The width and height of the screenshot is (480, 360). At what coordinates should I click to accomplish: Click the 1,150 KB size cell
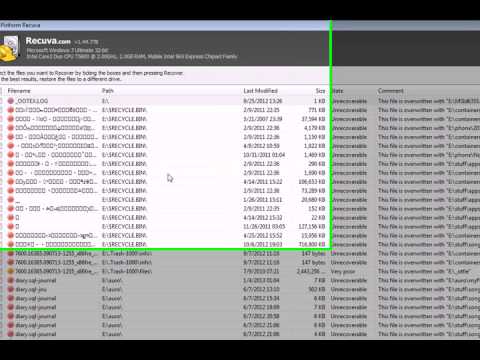coord(314,137)
